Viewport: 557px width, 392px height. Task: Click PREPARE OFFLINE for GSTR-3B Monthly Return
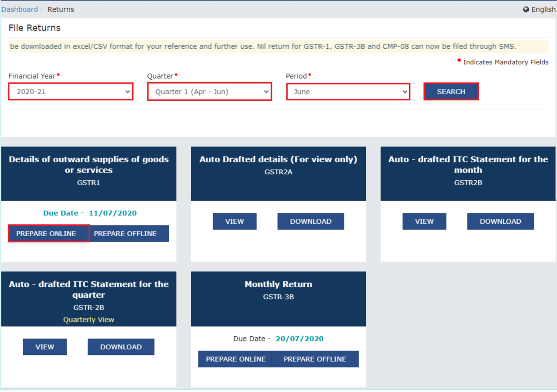click(x=315, y=359)
